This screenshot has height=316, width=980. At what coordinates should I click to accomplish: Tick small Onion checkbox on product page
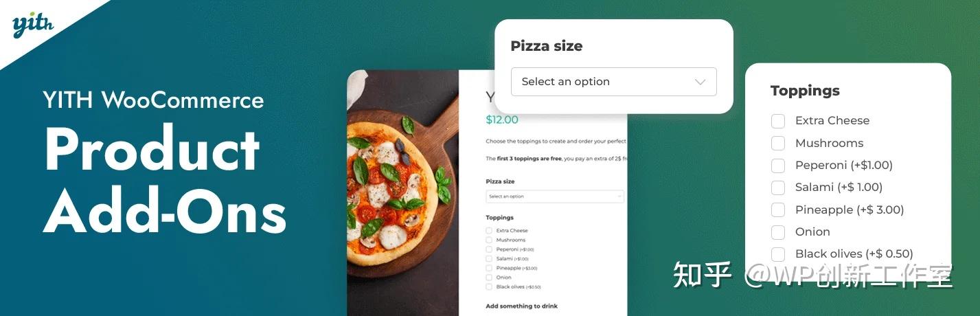(x=489, y=278)
